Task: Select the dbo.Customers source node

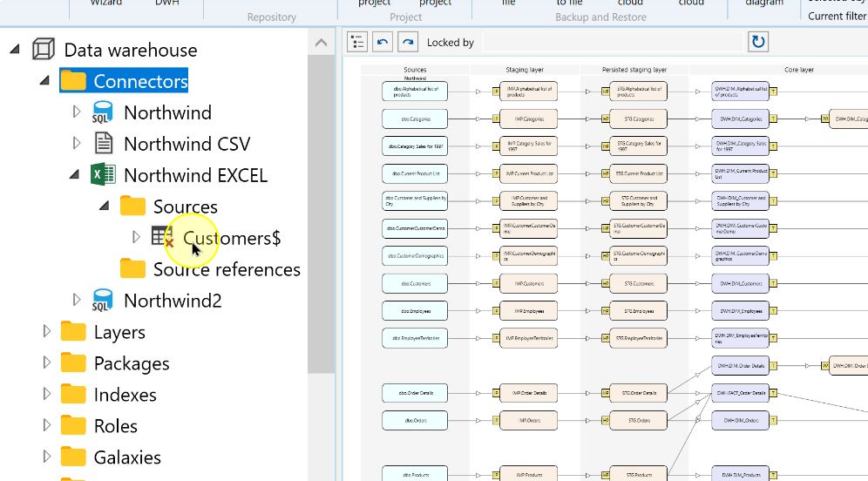Action: click(415, 283)
